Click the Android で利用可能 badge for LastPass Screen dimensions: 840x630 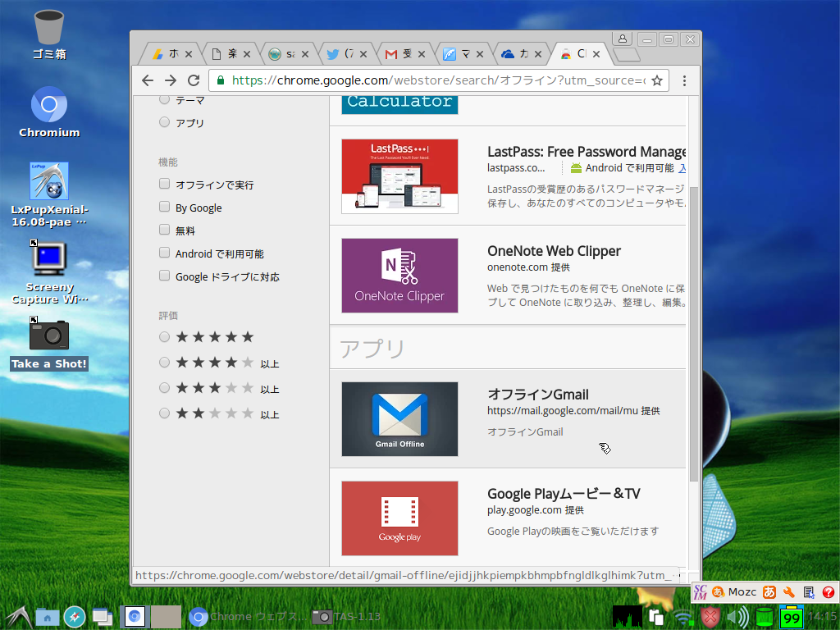(x=622, y=168)
